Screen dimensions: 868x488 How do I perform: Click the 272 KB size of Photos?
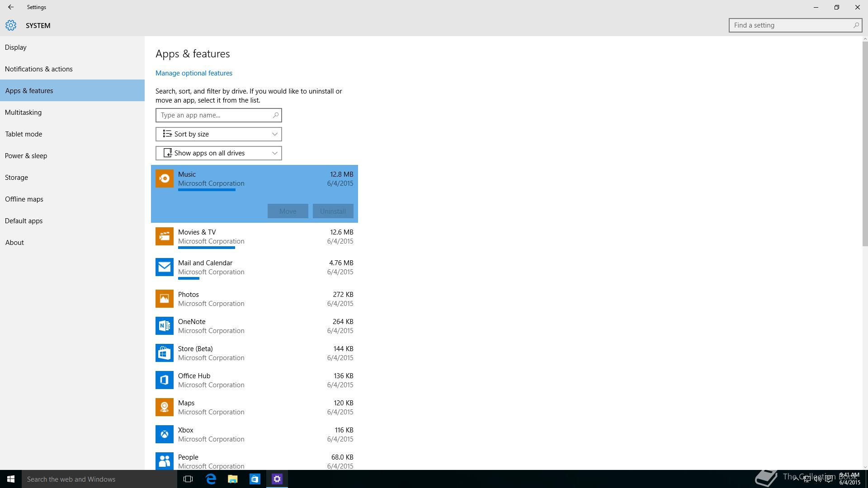(343, 295)
